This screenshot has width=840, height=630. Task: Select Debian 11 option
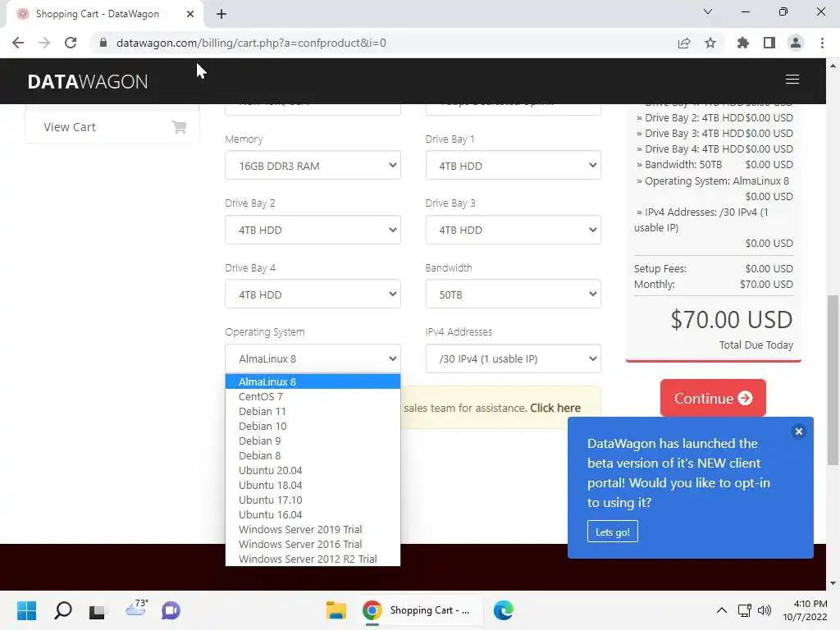[x=313, y=412]
